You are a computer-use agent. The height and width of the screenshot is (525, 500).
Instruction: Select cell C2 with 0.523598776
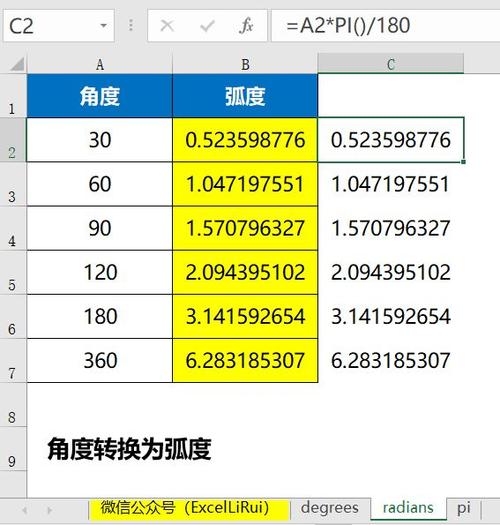click(x=391, y=140)
